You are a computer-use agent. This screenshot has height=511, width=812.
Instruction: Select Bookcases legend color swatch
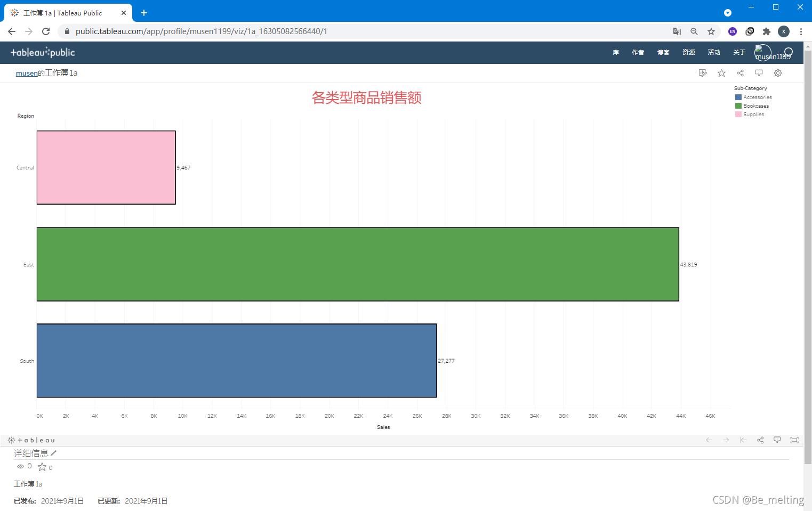click(738, 106)
